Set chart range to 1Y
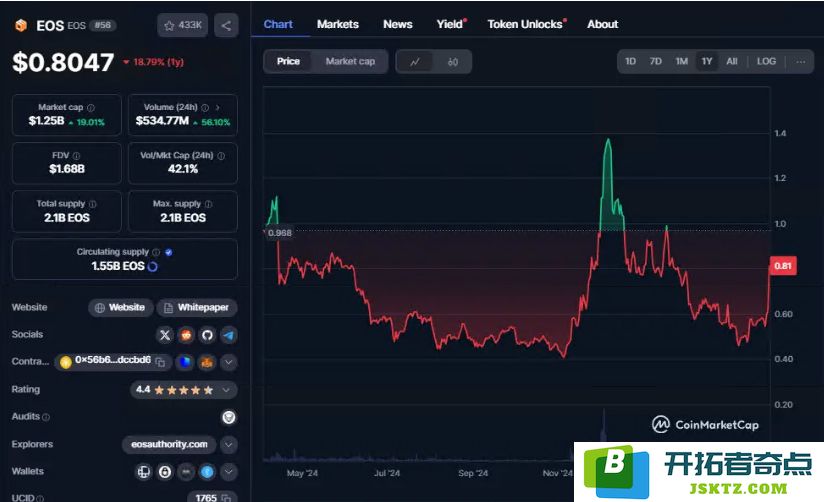824x502 pixels. coord(707,62)
